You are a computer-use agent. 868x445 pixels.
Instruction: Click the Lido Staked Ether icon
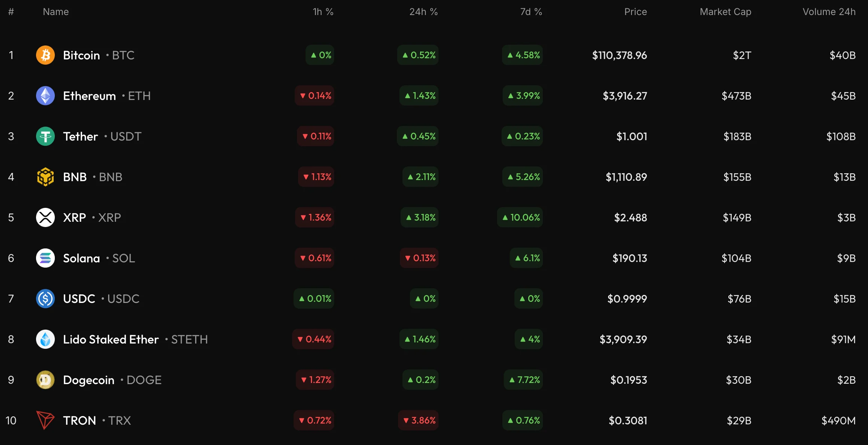click(45, 339)
